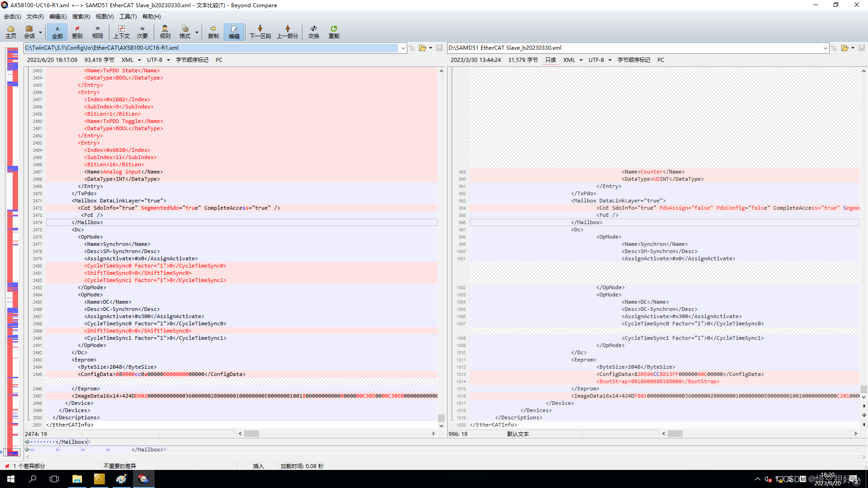Click the <Dc> line in left pane
Image resolution: width=868 pixels, height=488 pixels.
242,230
